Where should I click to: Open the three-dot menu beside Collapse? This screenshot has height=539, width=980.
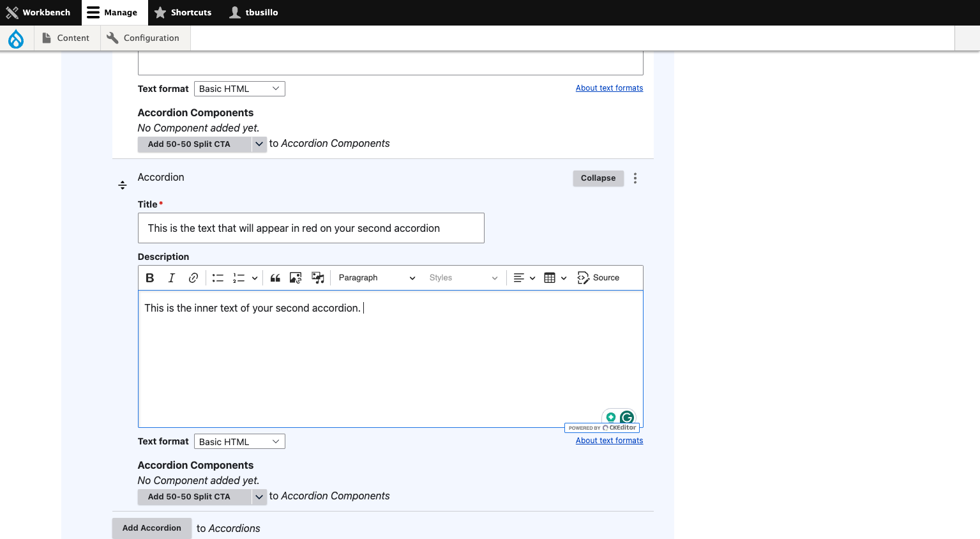click(635, 178)
